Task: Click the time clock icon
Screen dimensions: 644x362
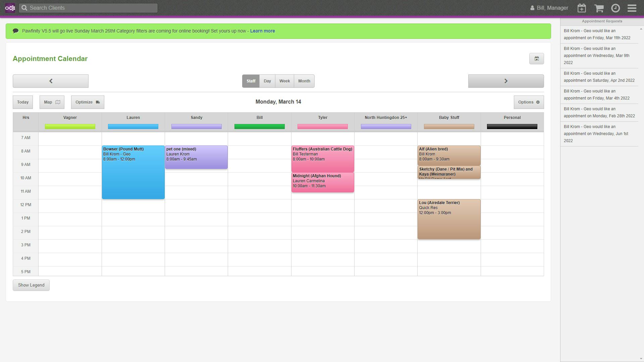Action: pyautogui.click(x=615, y=8)
